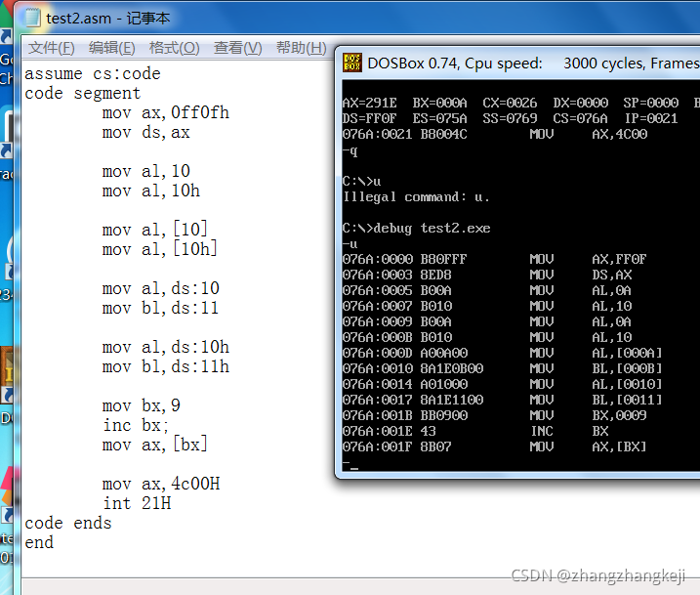Click the line 'mov bl,ds:11h' in Notepad
This screenshot has height=595, width=700.
pyautogui.click(x=166, y=366)
